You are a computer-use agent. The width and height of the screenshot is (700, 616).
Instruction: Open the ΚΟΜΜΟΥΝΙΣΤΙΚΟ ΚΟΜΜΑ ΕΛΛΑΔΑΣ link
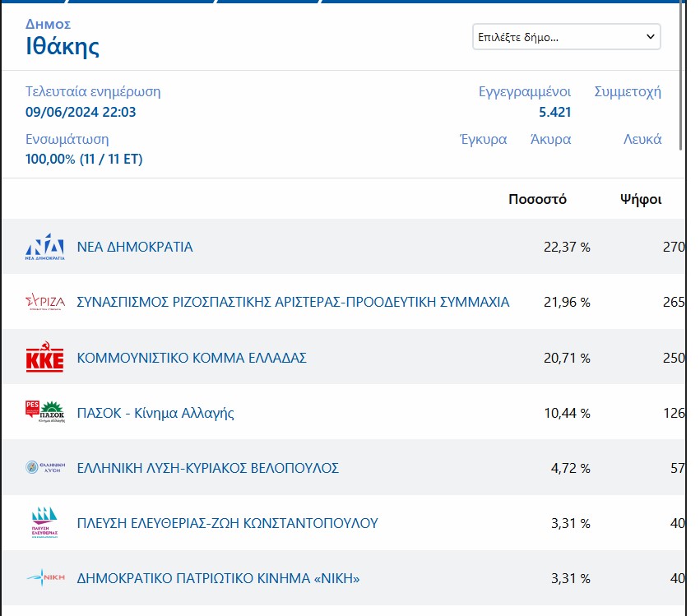192,358
